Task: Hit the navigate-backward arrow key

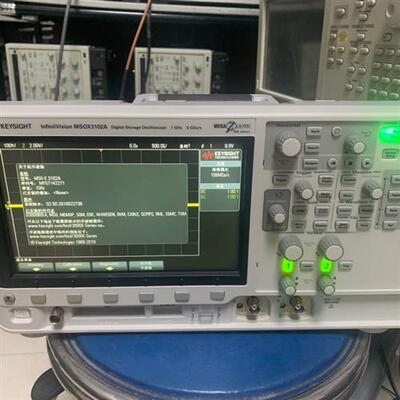Action: (x=332, y=163)
